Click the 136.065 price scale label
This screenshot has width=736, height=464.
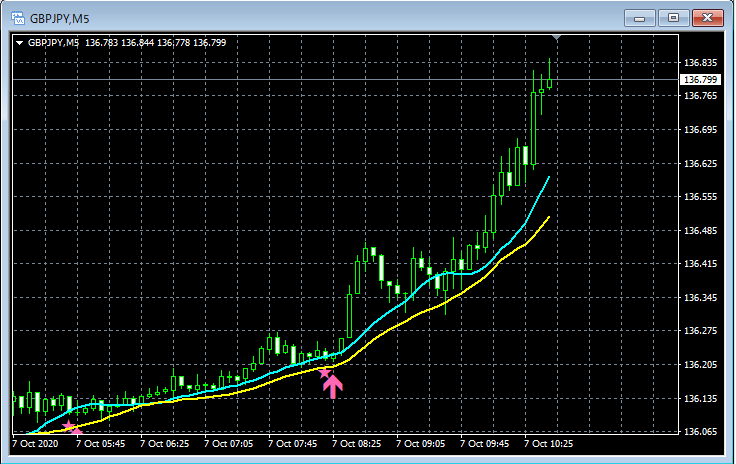coord(700,431)
